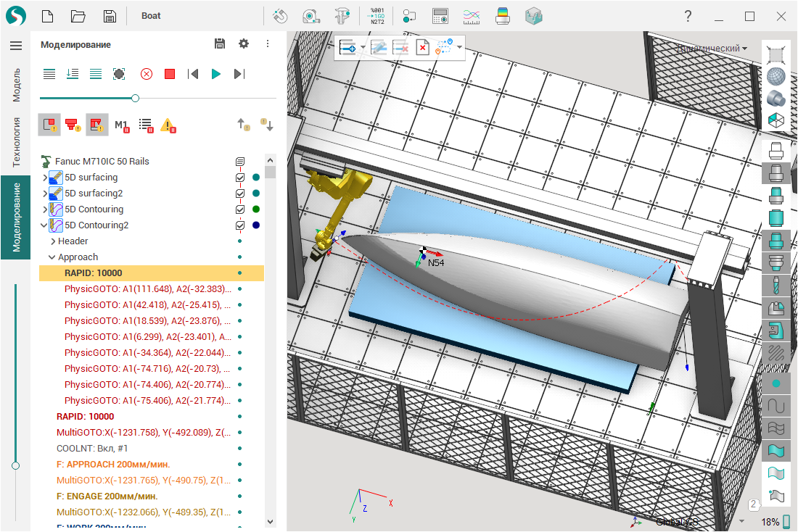The height and width of the screenshot is (532, 798).
Task: Click the red Stop simulation square
Action: click(x=170, y=74)
